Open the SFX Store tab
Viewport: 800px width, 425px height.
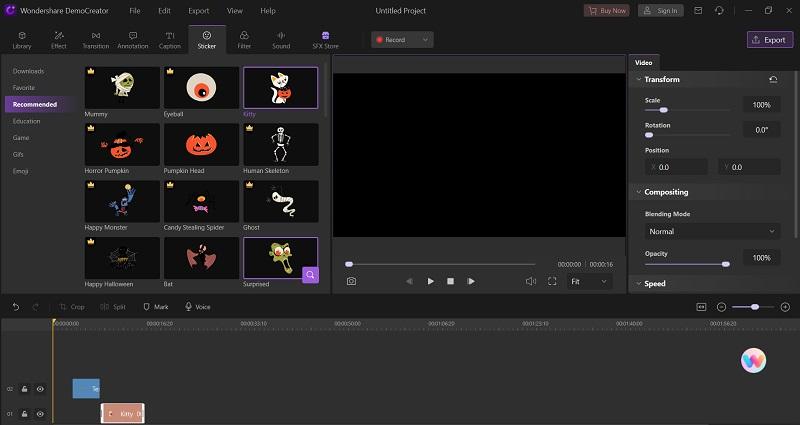pyautogui.click(x=325, y=39)
